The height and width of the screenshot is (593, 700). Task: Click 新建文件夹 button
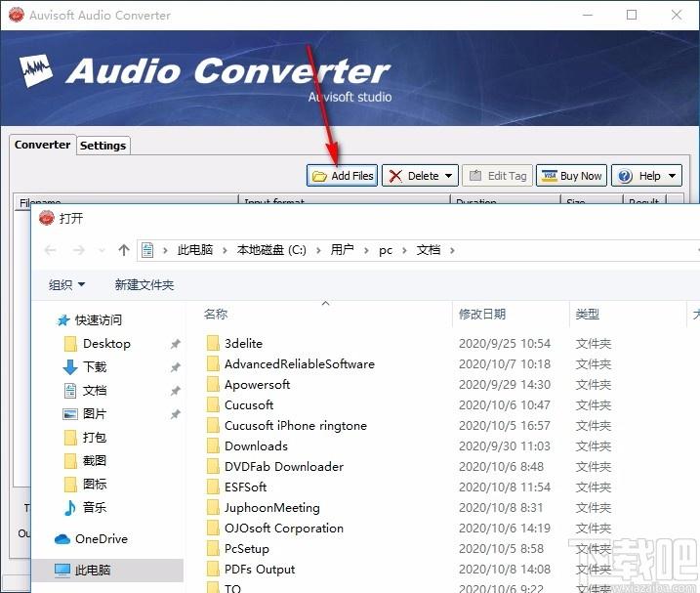pos(144,284)
